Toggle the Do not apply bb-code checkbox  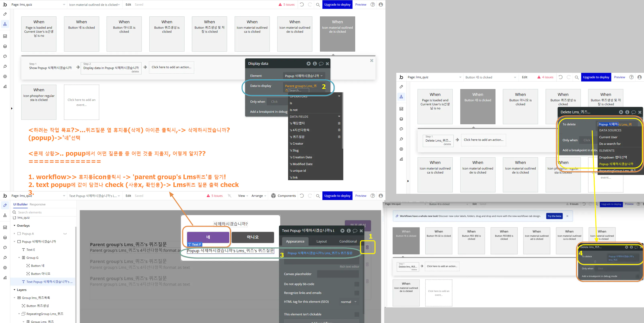tap(357, 284)
